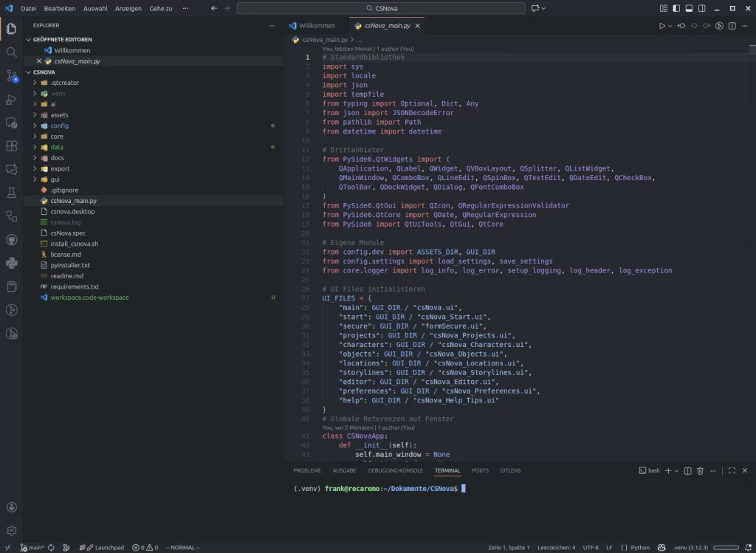This screenshot has height=553, width=756.
Task: Run csNova_main.py with the play icon
Action: coord(662,25)
